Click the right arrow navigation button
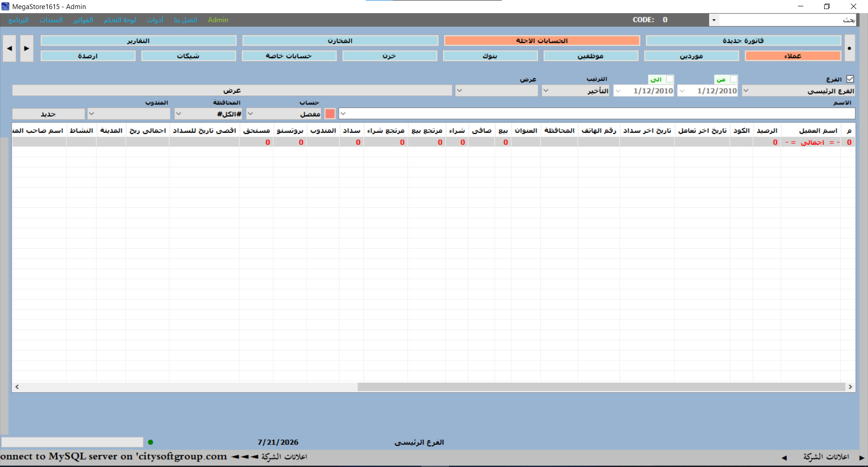This screenshot has width=868, height=467. (x=27, y=48)
